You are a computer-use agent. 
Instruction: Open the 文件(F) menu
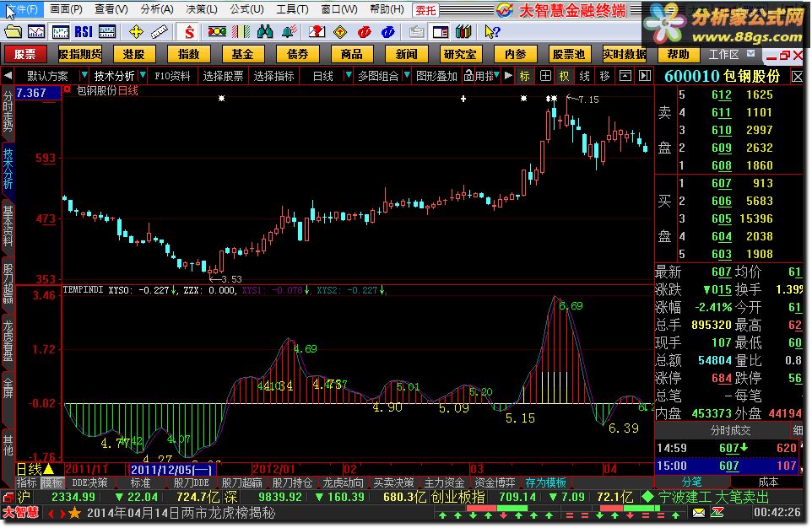(x=21, y=9)
